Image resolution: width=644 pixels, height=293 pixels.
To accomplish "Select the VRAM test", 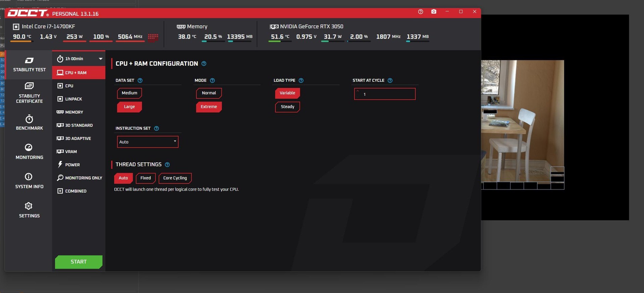I will click(79, 151).
